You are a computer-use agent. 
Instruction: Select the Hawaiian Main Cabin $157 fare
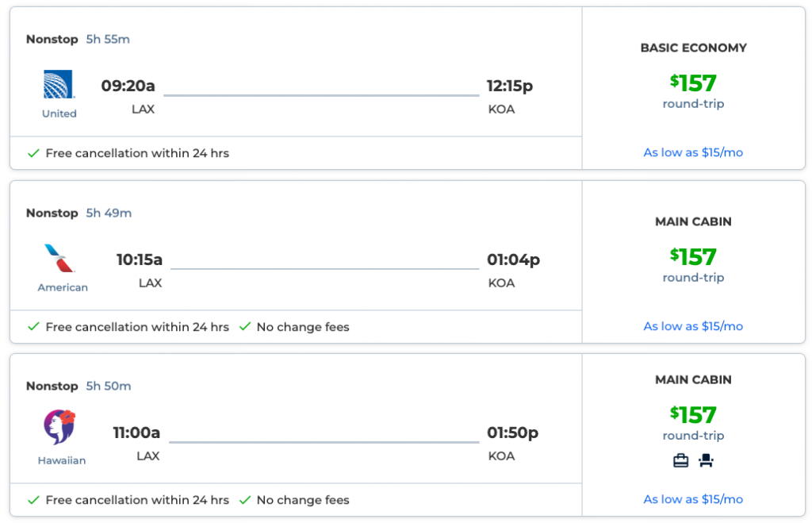point(693,415)
